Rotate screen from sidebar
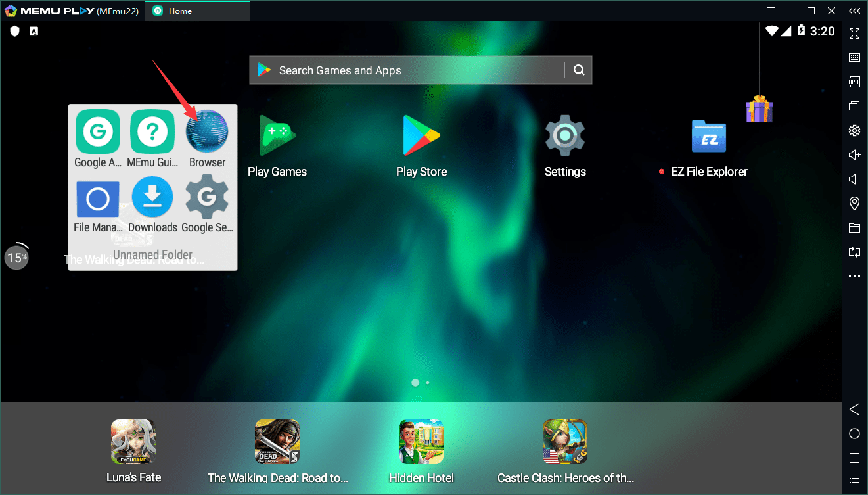Image resolution: width=868 pixels, height=495 pixels. [x=854, y=252]
